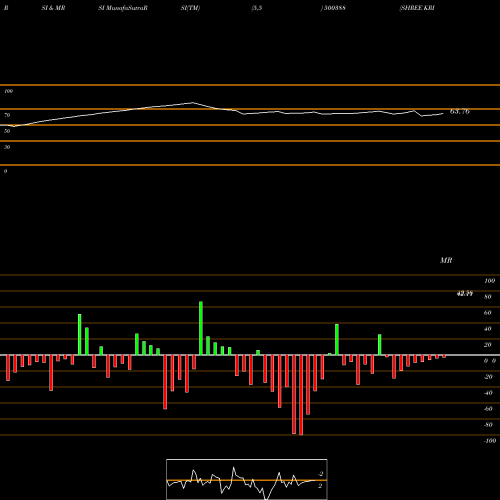Click the 42.79 value beside MR axis
Screen dimensions: 500x500
tap(465, 293)
